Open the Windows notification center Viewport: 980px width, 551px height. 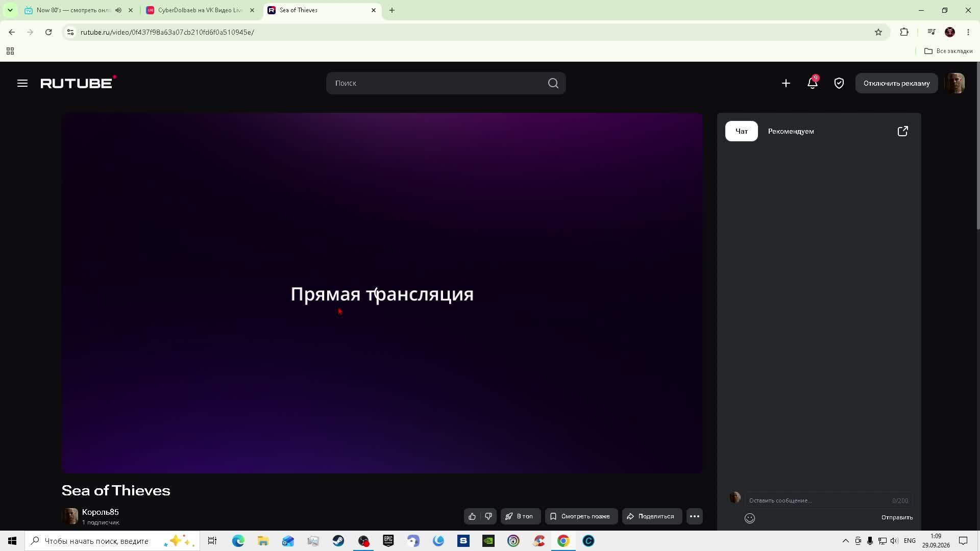coord(963,541)
